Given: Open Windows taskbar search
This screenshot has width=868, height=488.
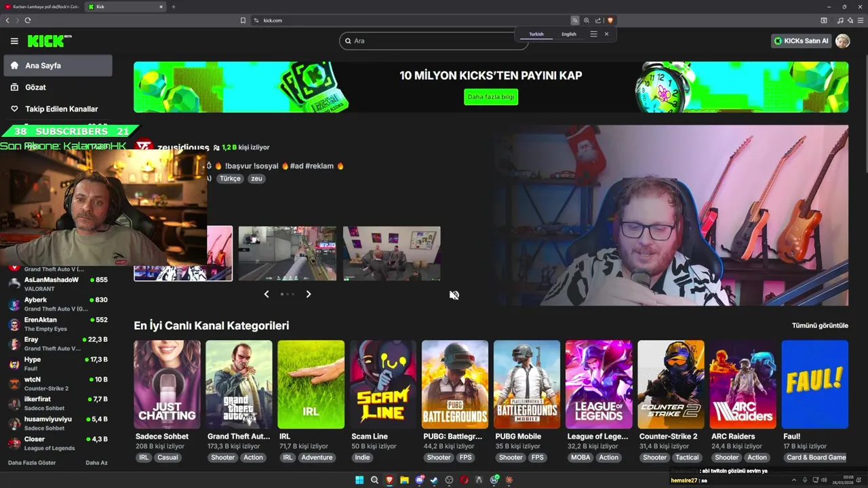Looking at the screenshot, I should coord(374,480).
